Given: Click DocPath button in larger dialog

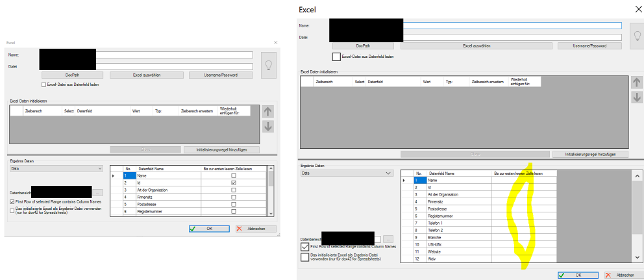Looking at the screenshot, I should (363, 46).
